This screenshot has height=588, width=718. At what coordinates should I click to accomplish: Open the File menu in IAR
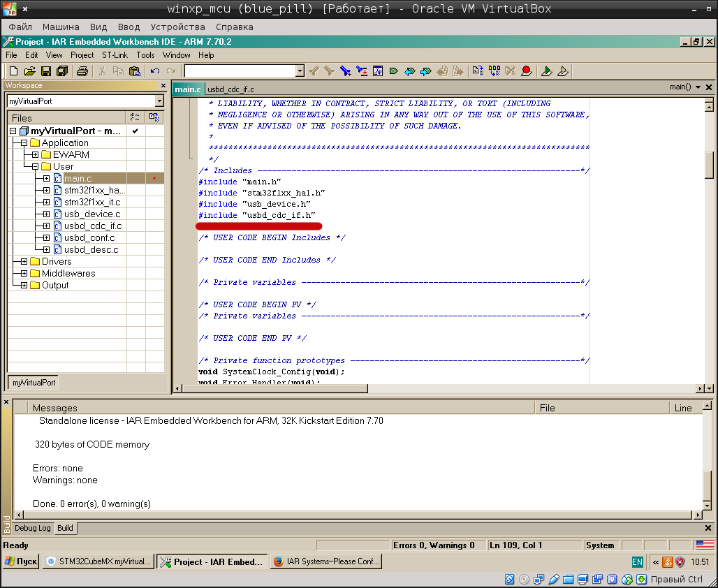pyautogui.click(x=11, y=55)
